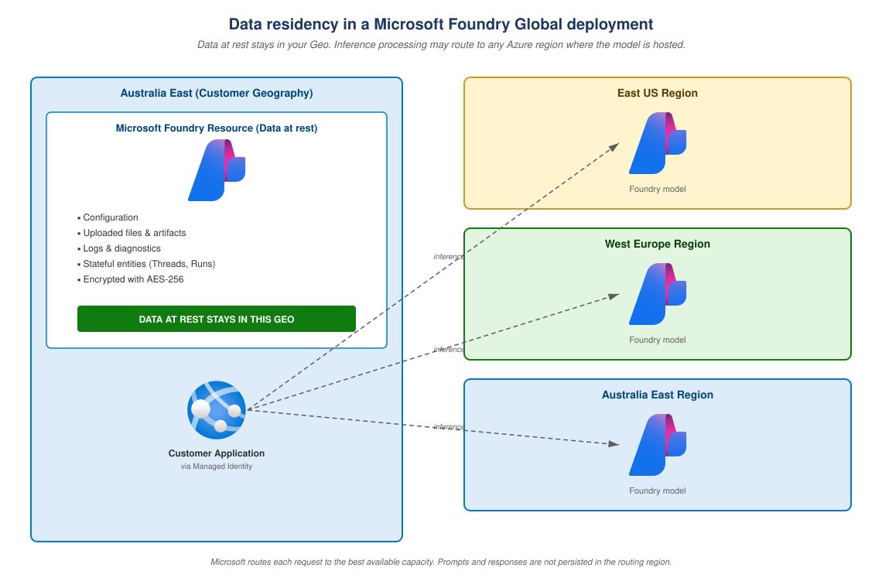Click 'Foundry model' caption in East US Region
Image resolution: width=882 pixels, height=588 pixels.
(x=658, y=189)
